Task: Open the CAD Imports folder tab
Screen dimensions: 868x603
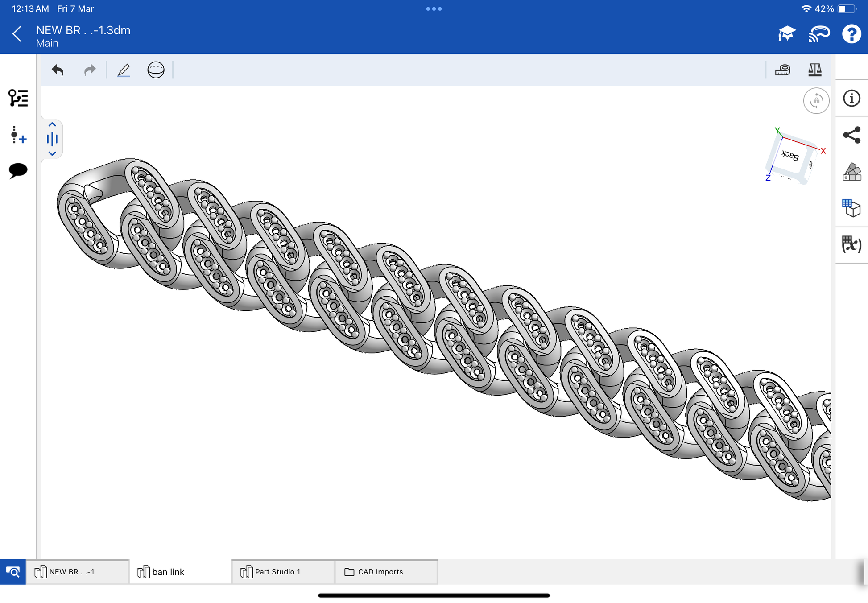Action: tap(385, 572)
